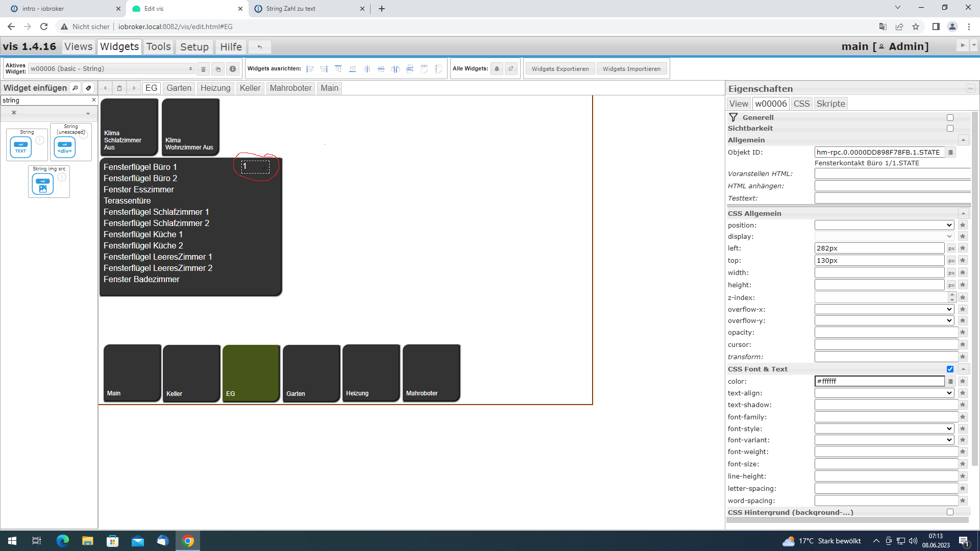Screen dimensions: 980x551
Task: Click Widgets Importieren button
Action: click(631, 69)
